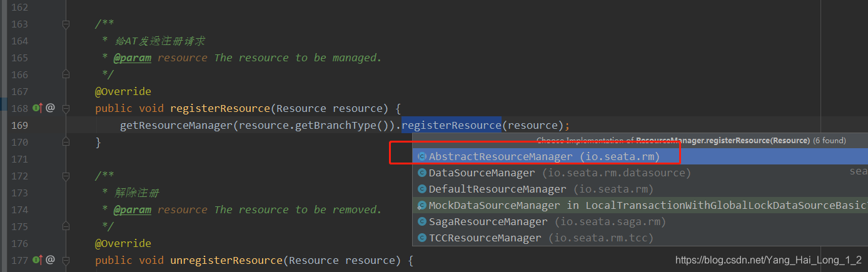The height and width of the screenshot is (272, 868).
Task: Click the @param tag on line 165
Action: pyautogui.click(x=133, y=58)
